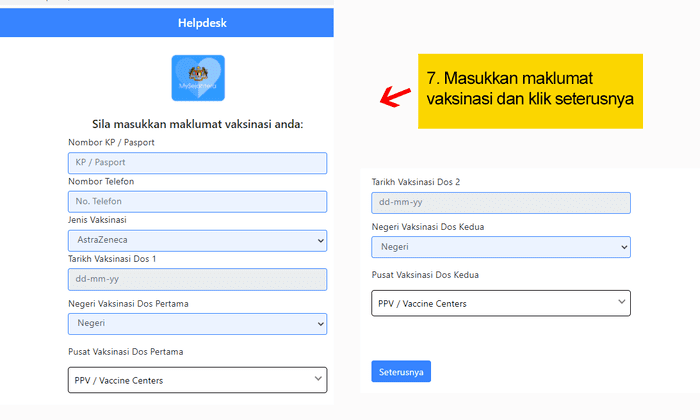Click the 'Pusat Vaksinasi Dos Pertama' label
The image size is (700, 420).
pyautogui.click(x=125, y=352)
